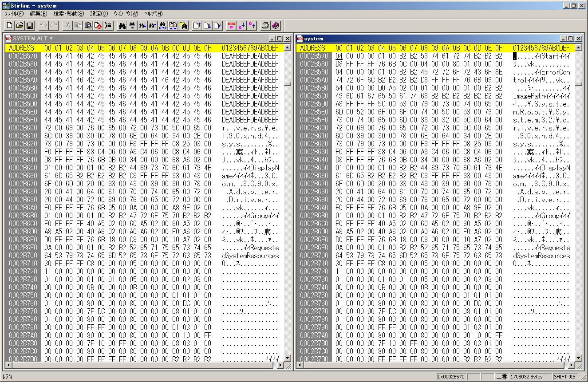Click the SYSTEM.ALT vertical scrollbar thumb
The image size is (588, 382).
(x=288, y=83)
